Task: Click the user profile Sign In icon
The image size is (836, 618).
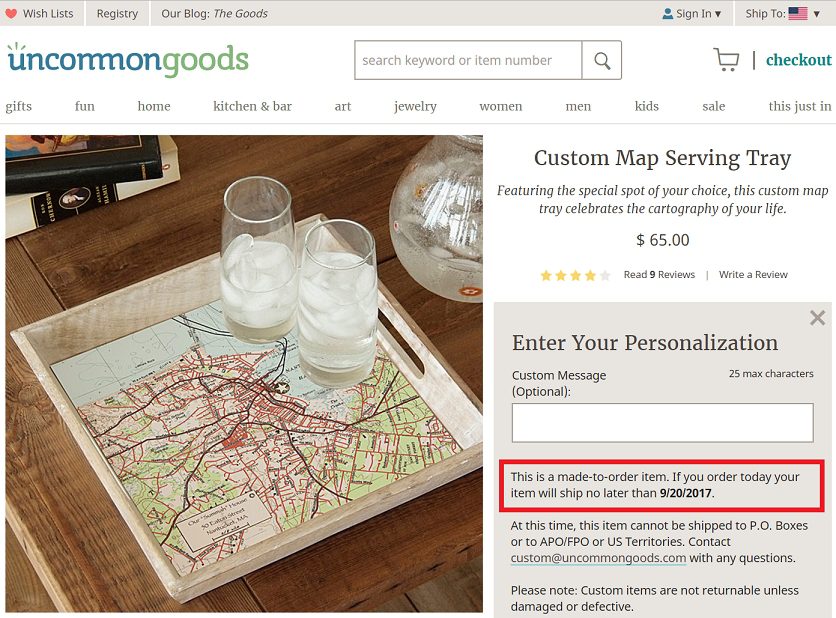Action: click(x=667, y=14)
